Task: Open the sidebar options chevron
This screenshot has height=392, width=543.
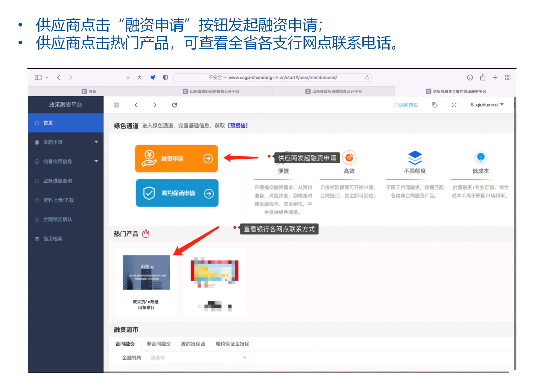Action: (x=47, y=78)
